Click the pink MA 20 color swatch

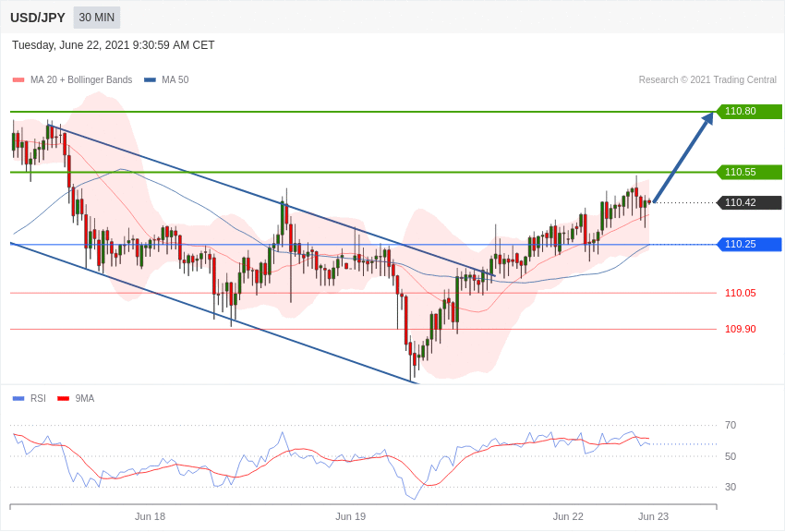(18, 79)
